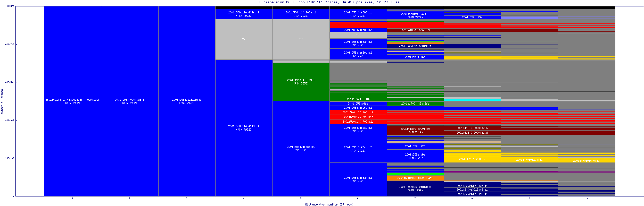Viewport: 644px width, 206px height.
Task: Click the yellow 2001:470:0:20a::2 segment
Action: pos(529,160)
